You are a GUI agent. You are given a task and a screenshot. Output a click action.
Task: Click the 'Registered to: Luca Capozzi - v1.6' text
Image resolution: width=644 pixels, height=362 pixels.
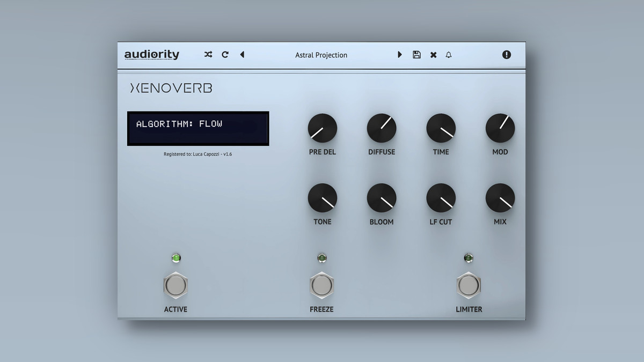(x=198, y=154)
